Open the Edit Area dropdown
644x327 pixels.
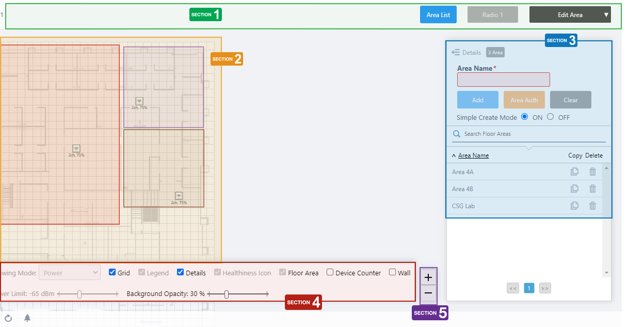570,15
